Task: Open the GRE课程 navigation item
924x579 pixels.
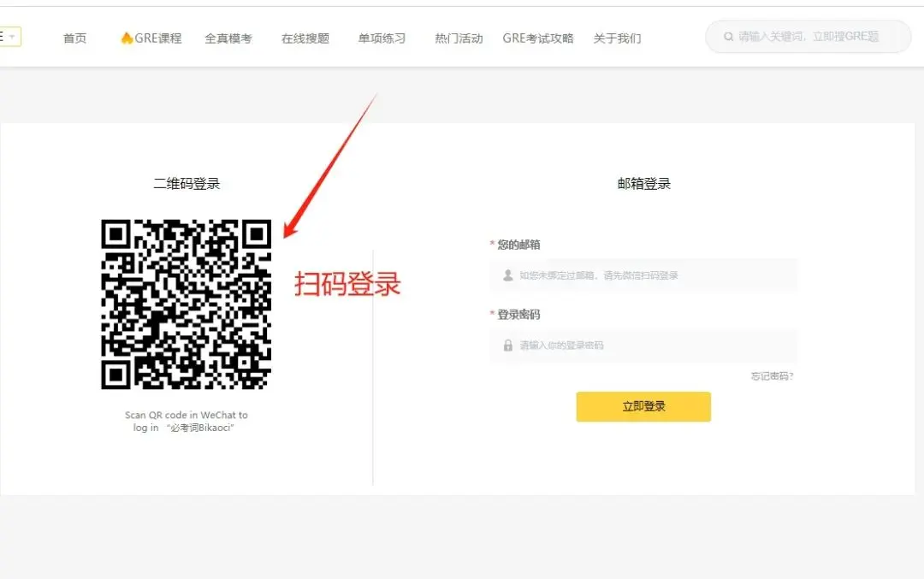Action: 151,38
